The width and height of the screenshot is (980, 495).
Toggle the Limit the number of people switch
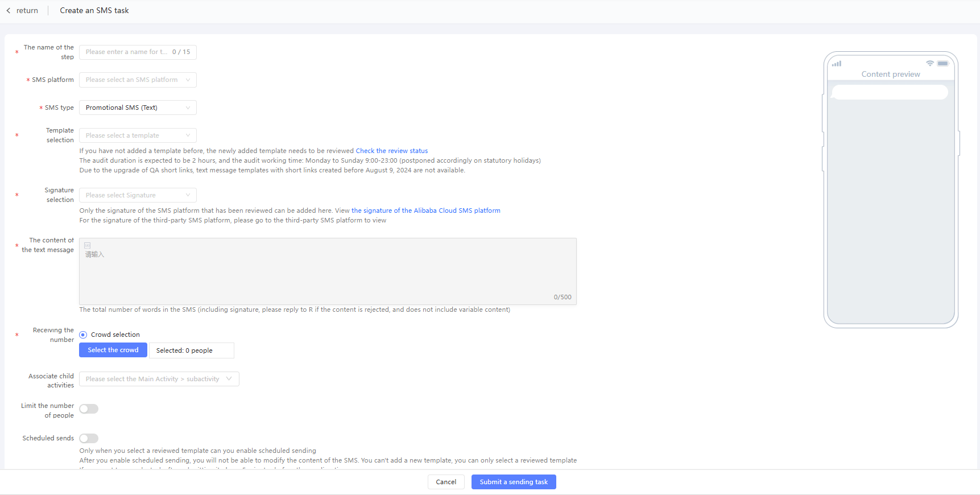pyautogui.click(x=89, y=409)
